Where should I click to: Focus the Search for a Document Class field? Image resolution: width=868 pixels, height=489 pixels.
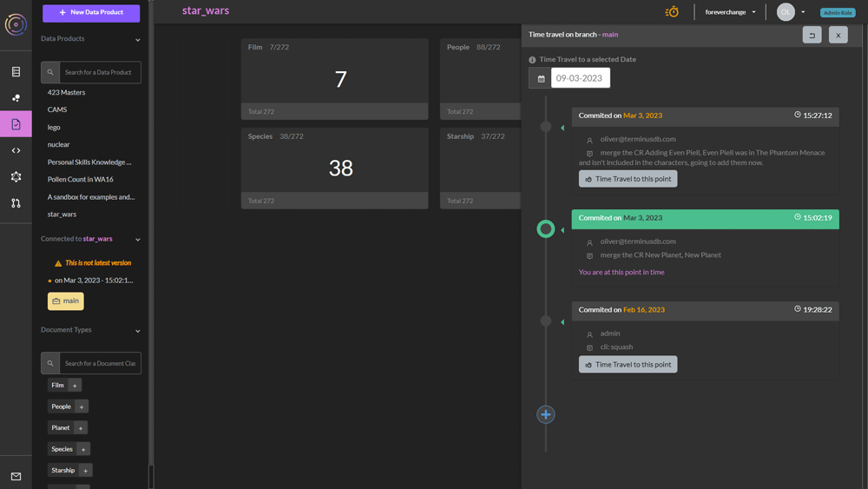[100, 363]
